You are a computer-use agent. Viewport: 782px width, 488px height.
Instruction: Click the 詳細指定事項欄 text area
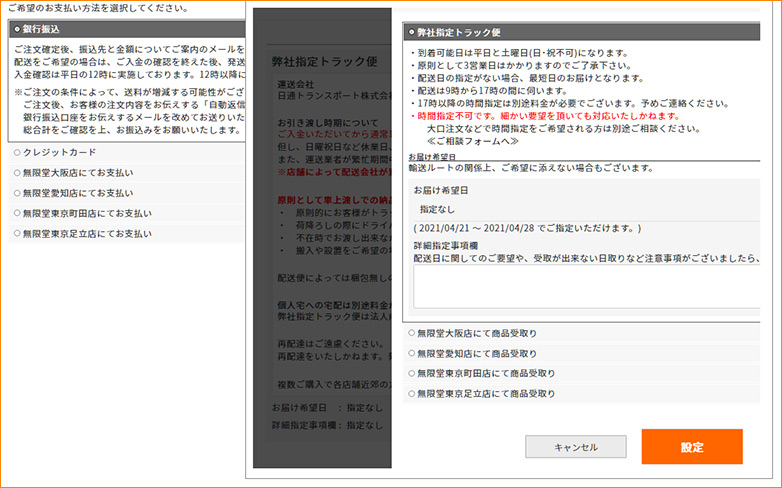(590, 287)
